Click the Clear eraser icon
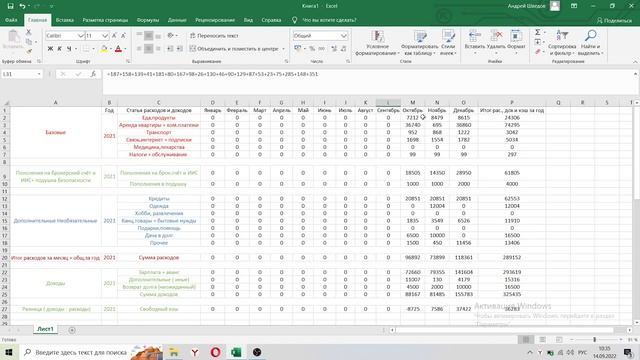Screen dimensions: 640x360 point(538,52)
